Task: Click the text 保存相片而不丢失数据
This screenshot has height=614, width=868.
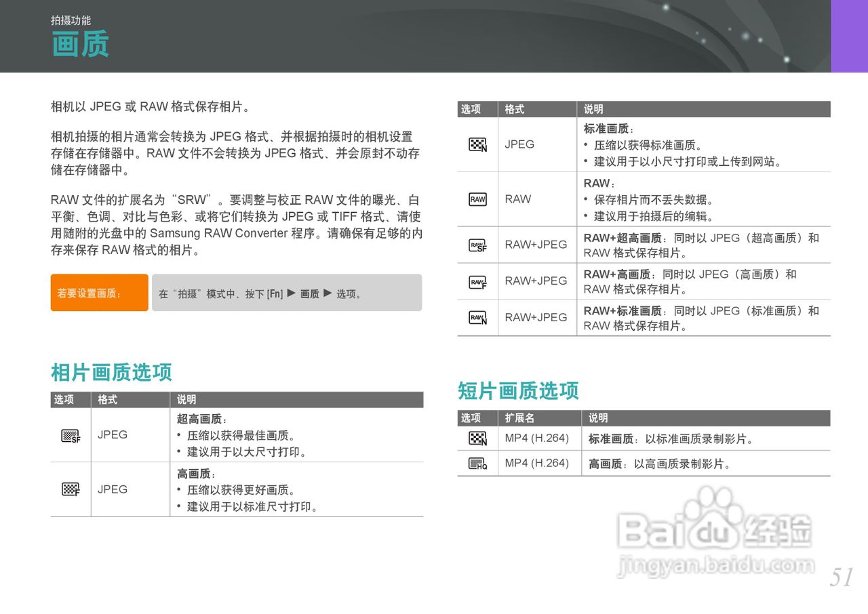Action: click(653, 200)
